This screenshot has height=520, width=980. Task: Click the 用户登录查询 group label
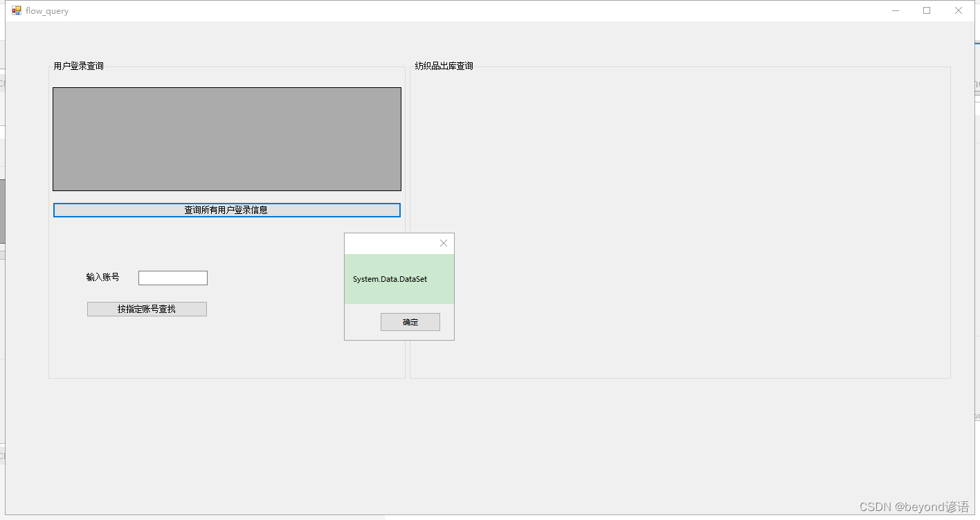pos(79,66)
